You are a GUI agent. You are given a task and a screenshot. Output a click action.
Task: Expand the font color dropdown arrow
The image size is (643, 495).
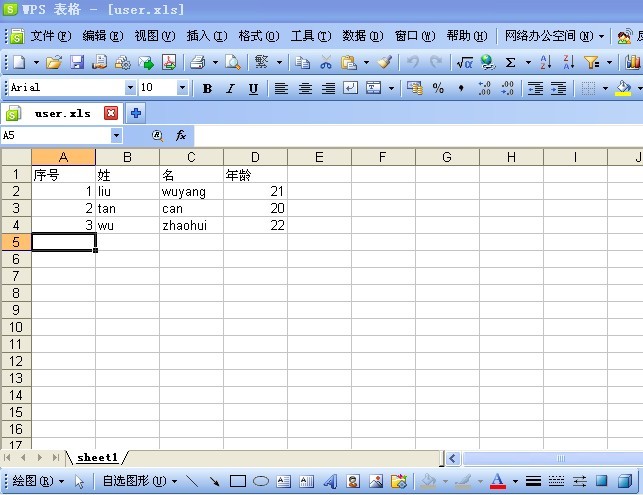515,481
